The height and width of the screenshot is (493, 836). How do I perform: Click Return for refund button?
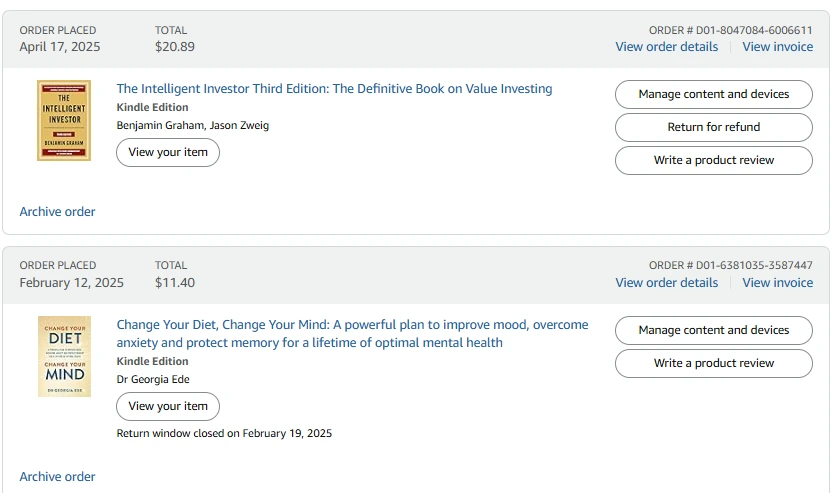pyautogui.click(x=714, y=127)
